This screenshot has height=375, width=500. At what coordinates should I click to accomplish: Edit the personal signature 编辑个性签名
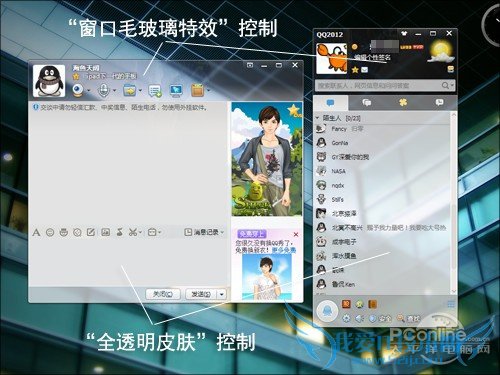tap(372, 58)
